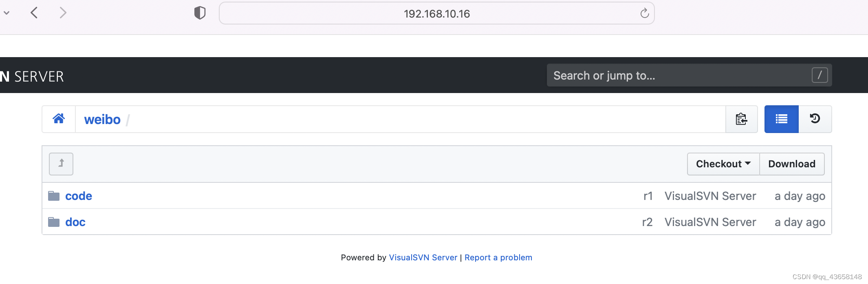Go up to parent directory

click(x=61, y=164)
